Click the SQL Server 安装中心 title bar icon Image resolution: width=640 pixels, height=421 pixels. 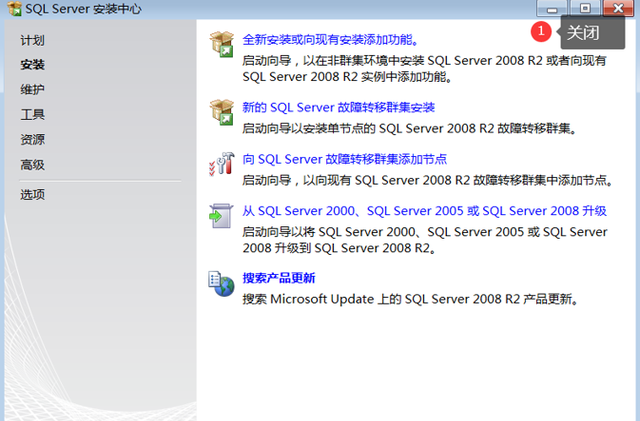click(x=14, y=9)
